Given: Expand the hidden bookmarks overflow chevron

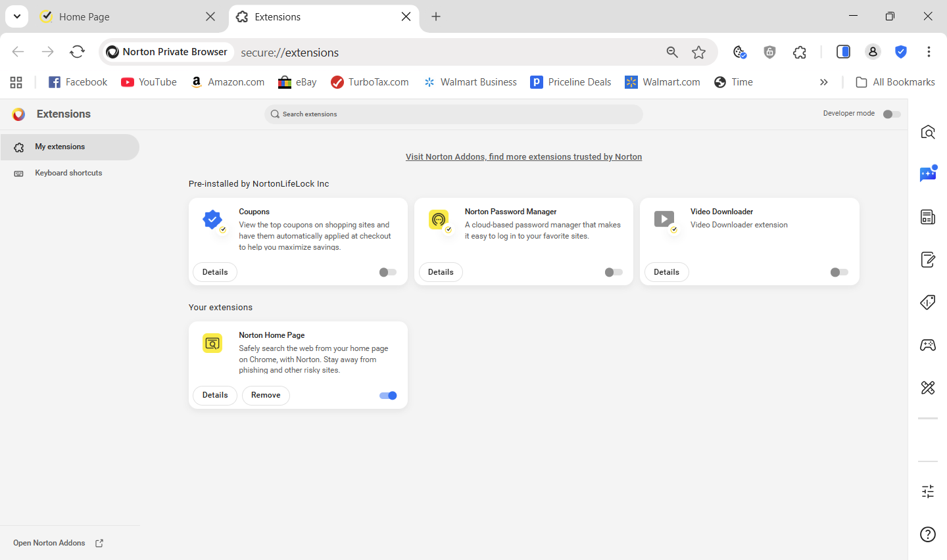Looking at the screenshot, I should 824,82.
